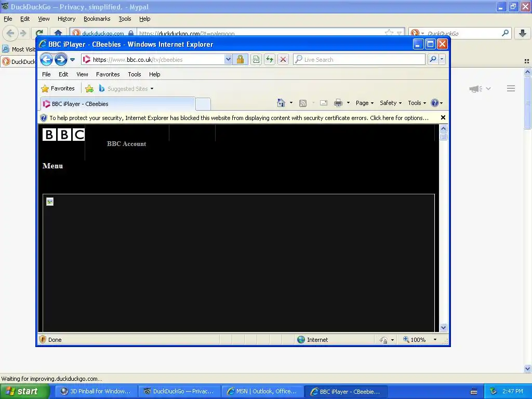Open Mypal History menu
Viewport: 532px width, 399px height.
tap(66, 19)
